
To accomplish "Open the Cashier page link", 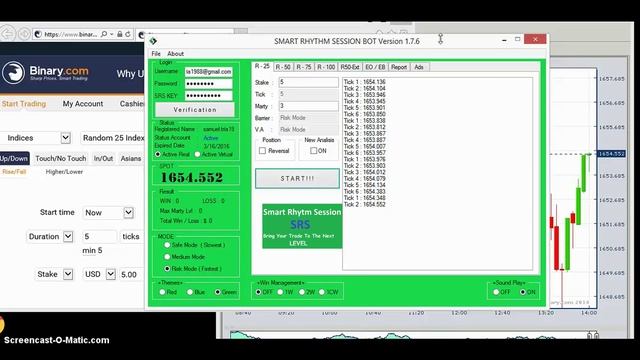I will pos(132,104).
